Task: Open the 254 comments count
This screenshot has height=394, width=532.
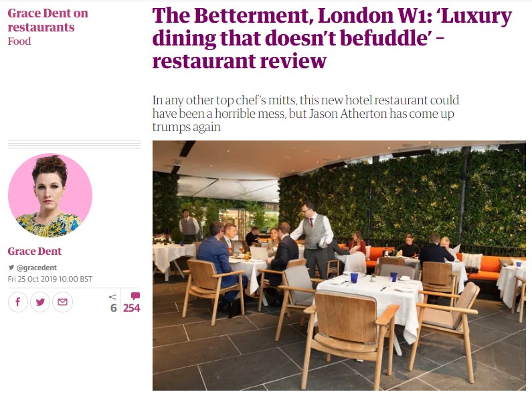Action: [x=131, y=308]
